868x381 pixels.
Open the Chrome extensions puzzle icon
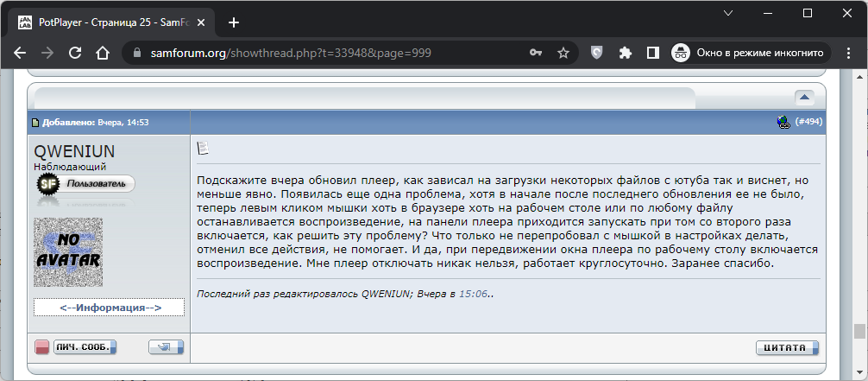(626, 53)
